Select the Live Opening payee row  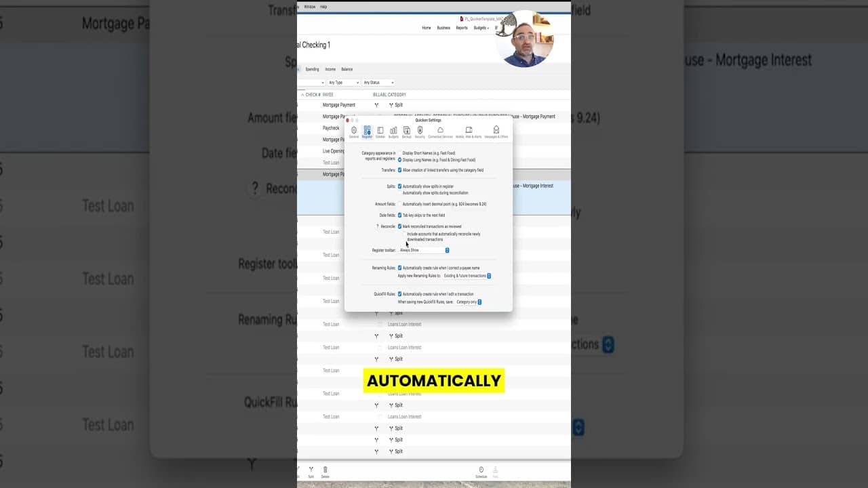(334, 151)
